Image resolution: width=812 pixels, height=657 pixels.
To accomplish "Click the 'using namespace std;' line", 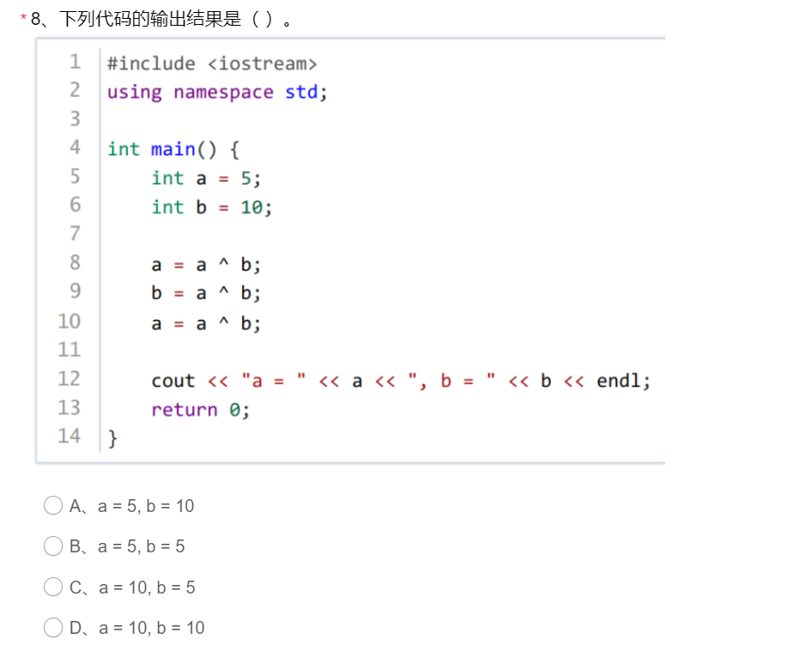I will point(217,92).
